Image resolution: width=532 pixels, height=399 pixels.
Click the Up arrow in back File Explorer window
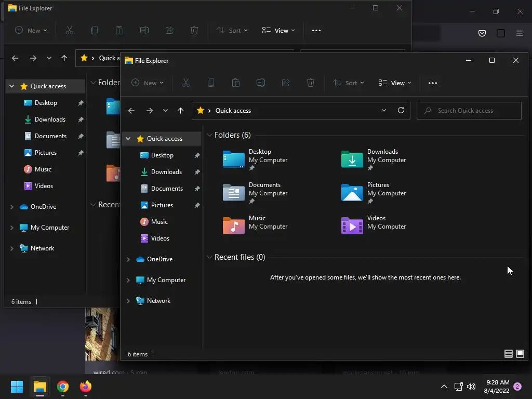pyautogui.click(x=64, y=58)
